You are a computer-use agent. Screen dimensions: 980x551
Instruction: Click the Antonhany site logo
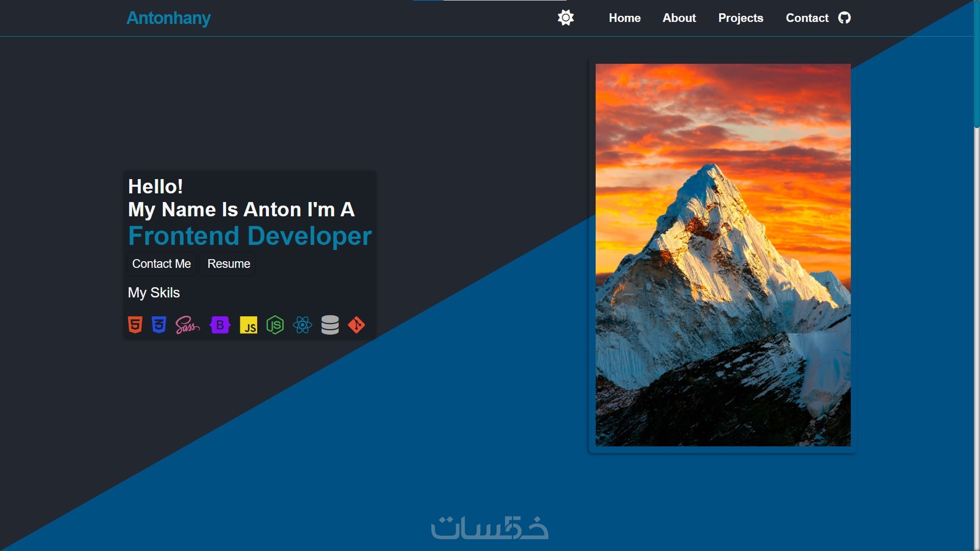point(168,18)
